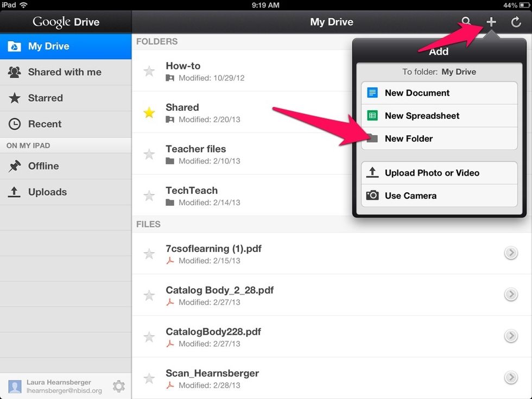Tap the New Document blue icon

click(x=372, y=93)
